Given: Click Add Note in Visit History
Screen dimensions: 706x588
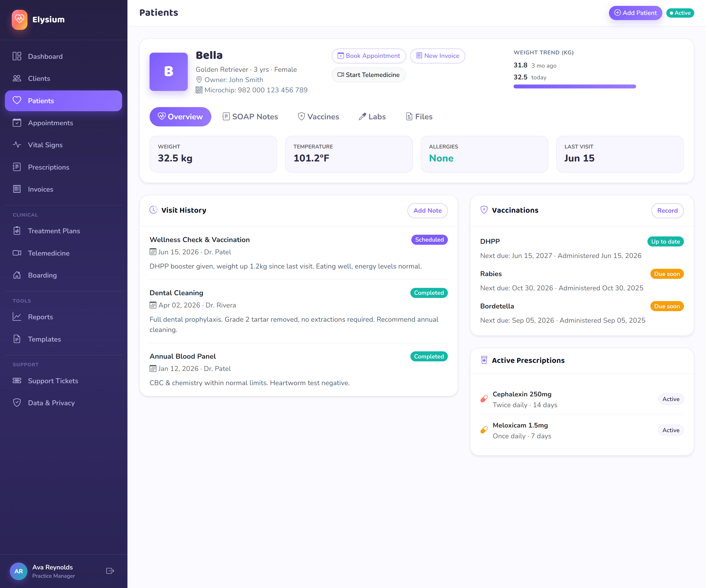Looking at the screenshot, I should click(x=427, y=211).
